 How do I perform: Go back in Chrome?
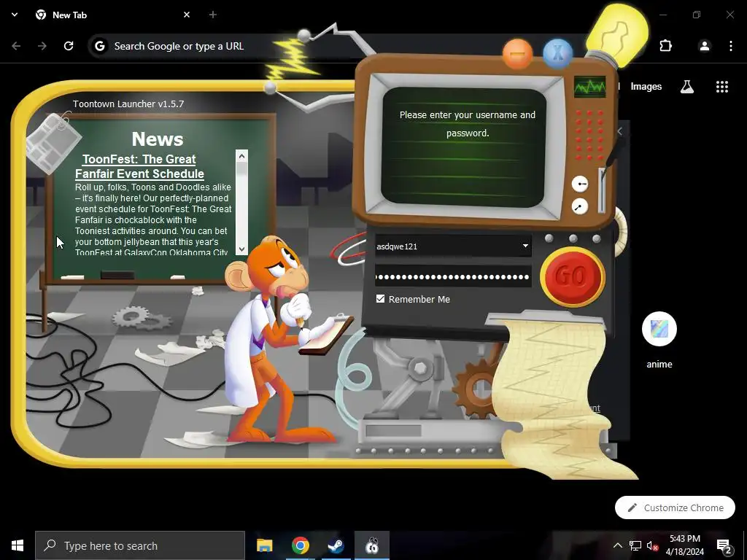point(16,46)
